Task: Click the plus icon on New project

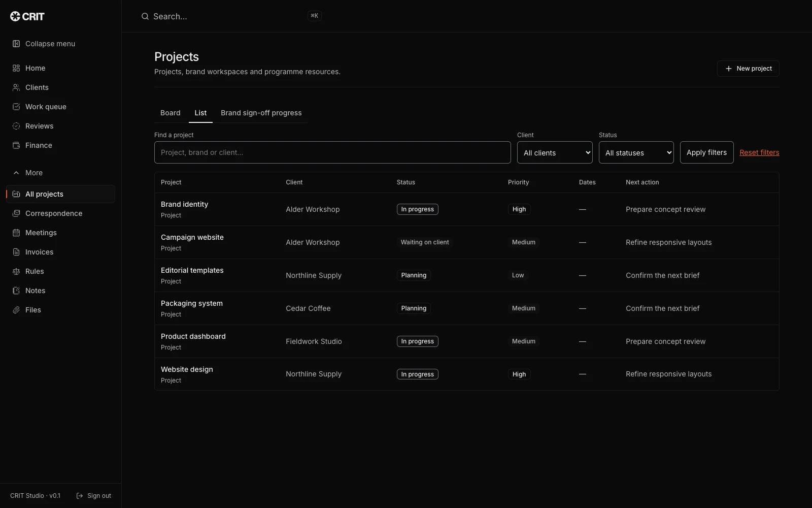Action: [729, 69]
